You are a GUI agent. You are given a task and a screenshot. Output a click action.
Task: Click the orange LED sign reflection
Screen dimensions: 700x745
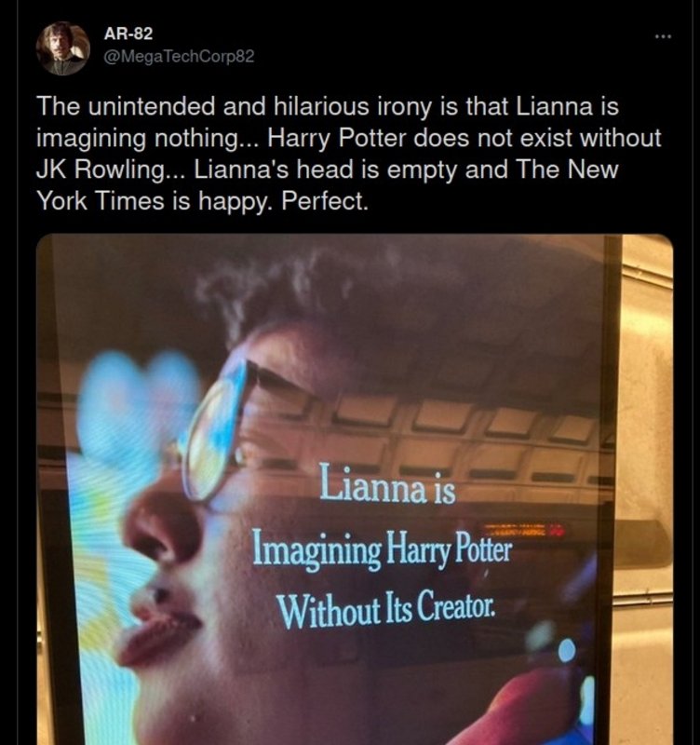tap(524, 530)
